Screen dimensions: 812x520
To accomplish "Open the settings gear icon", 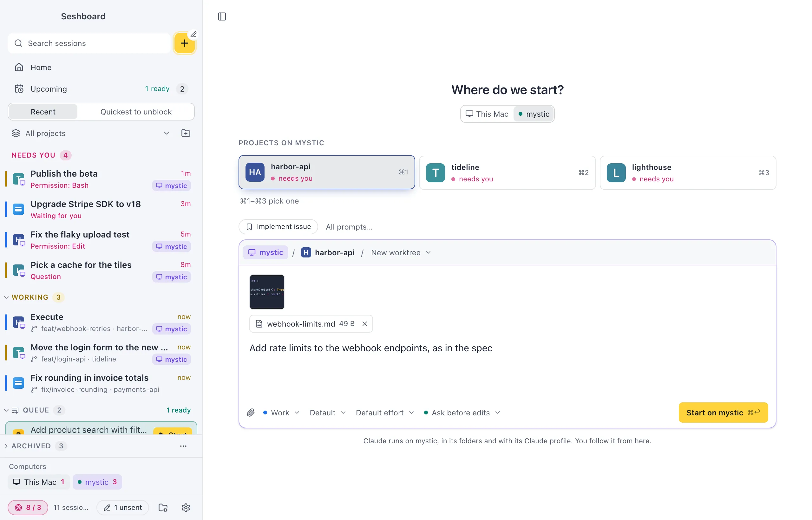I will 186,507.
